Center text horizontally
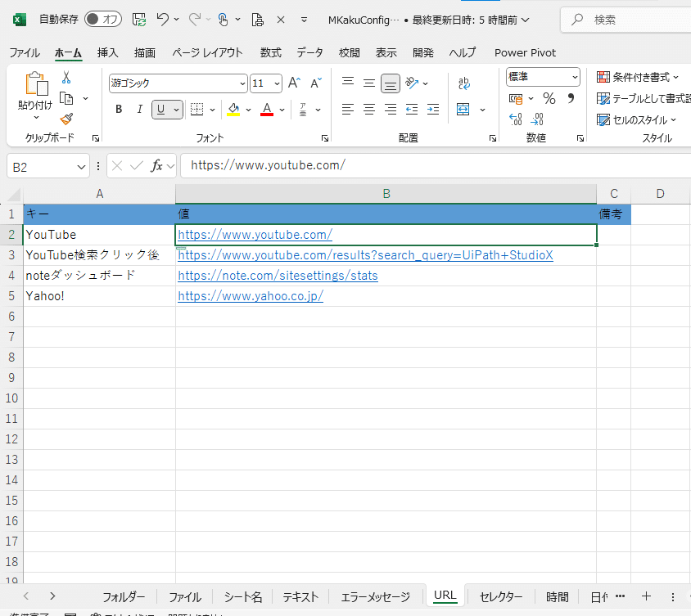The image size is (691, 616). point(369,109)
